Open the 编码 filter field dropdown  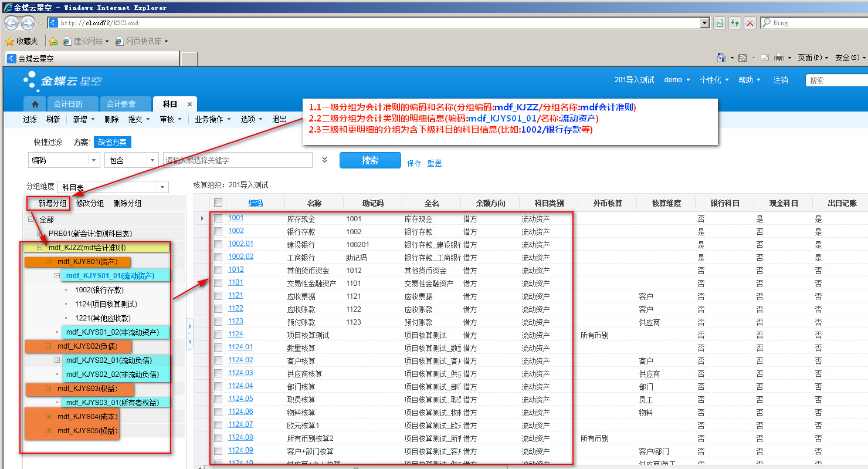tap(94, 160)
